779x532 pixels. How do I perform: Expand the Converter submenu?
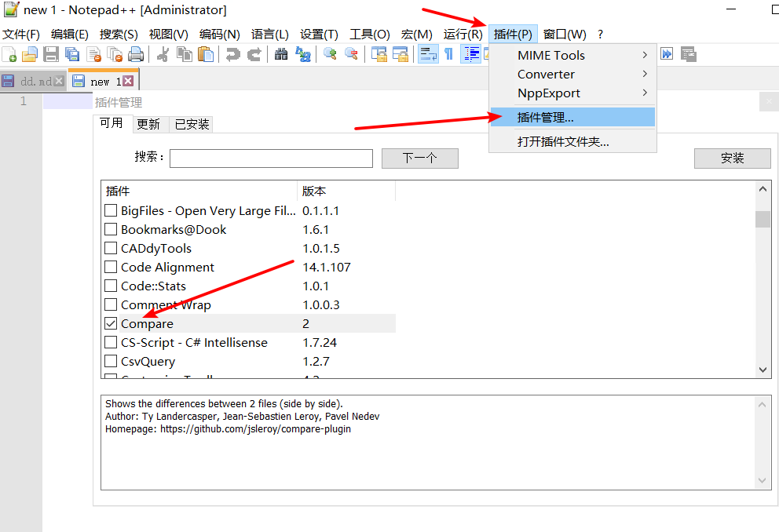tap(572, 74)
